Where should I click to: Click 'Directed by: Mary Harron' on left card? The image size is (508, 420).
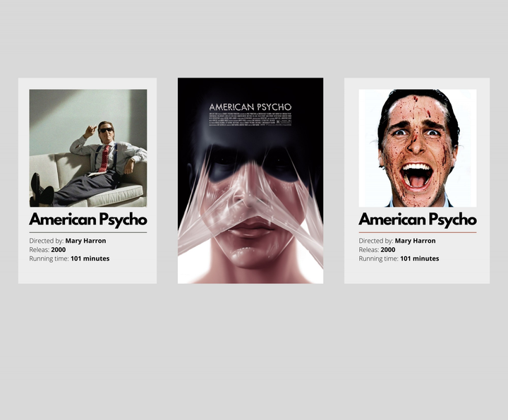68,241
